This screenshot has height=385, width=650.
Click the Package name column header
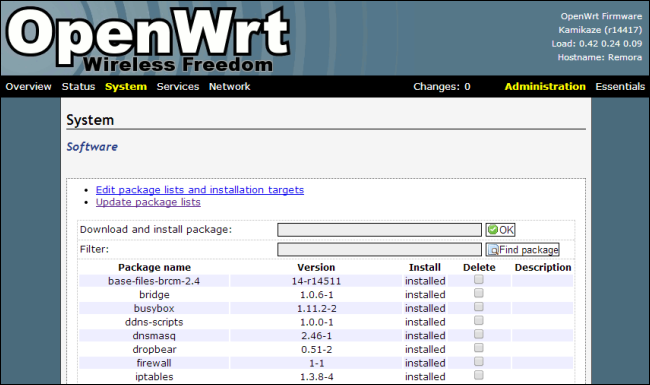[x=154, y=267]
